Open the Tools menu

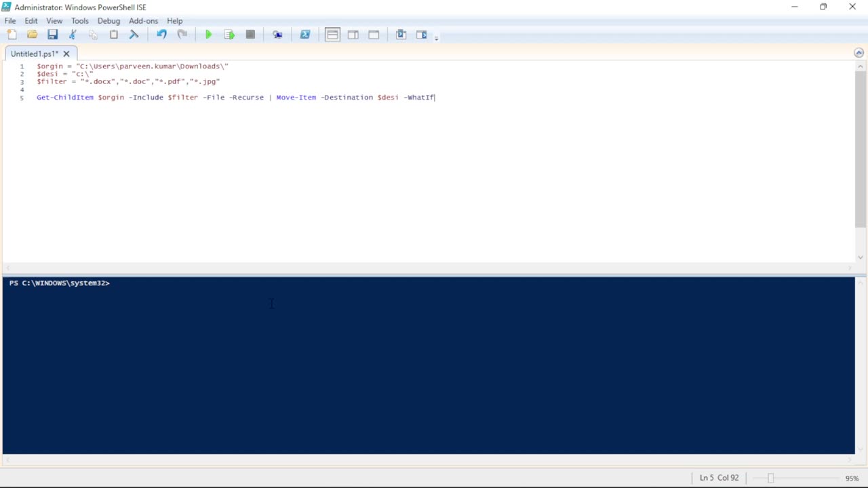80,21
